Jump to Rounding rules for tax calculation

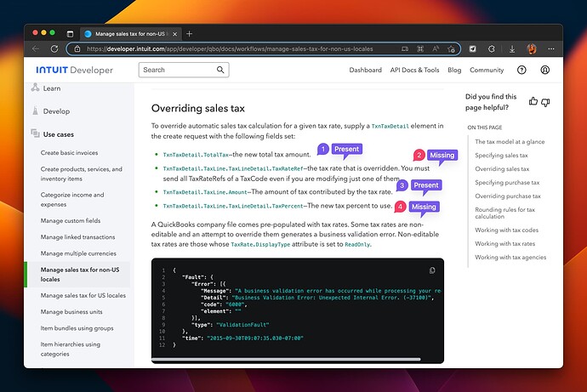tap(504, 213)
